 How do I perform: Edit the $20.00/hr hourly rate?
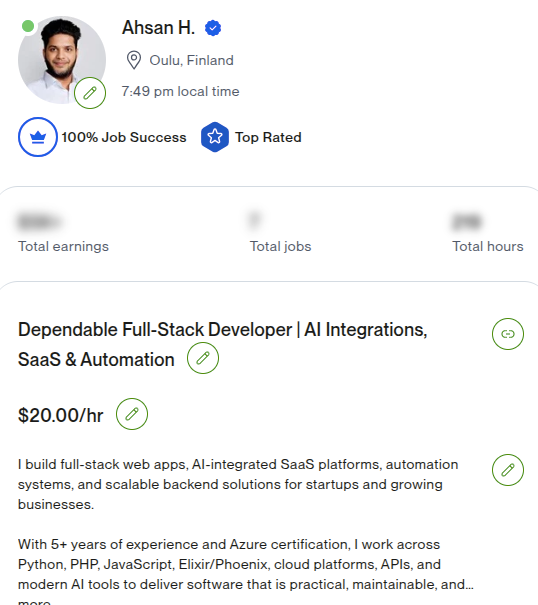point(132,414)
